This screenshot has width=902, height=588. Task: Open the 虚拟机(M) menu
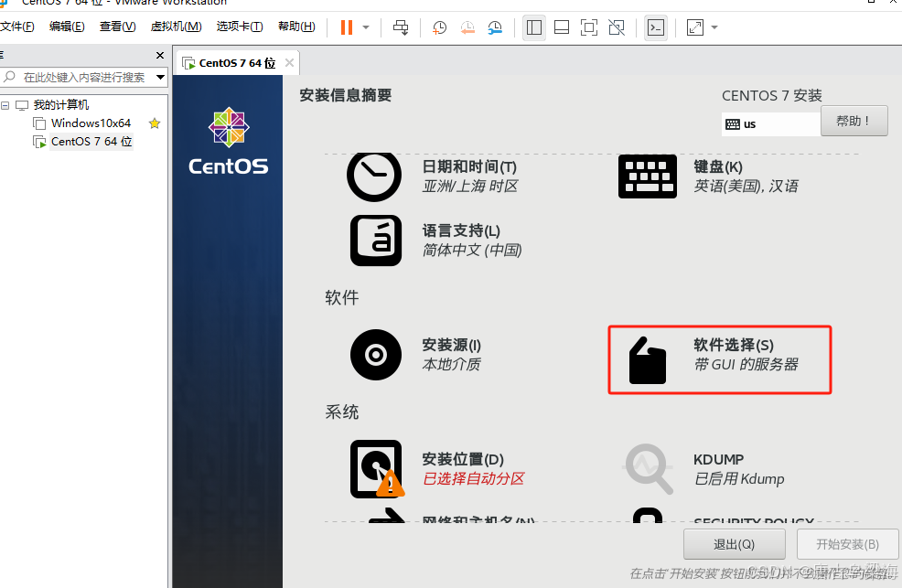pyautogui.click(x=176, y=27)
